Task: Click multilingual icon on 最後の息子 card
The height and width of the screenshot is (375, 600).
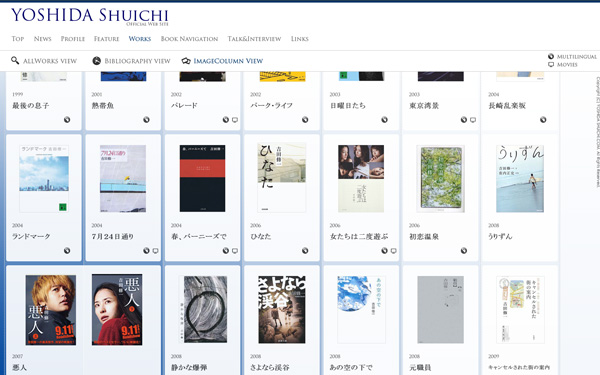Action: click(x=67, y=120)
